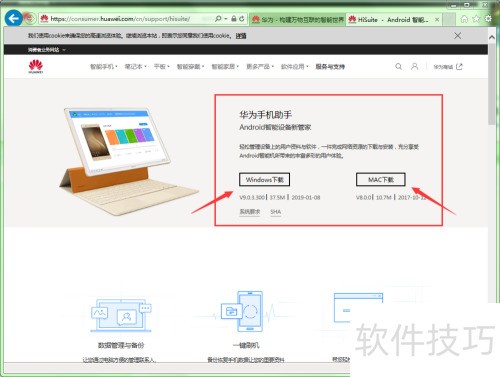
Task: Click the MAC version text V8.0.0
Action: [x=363, y=197]
